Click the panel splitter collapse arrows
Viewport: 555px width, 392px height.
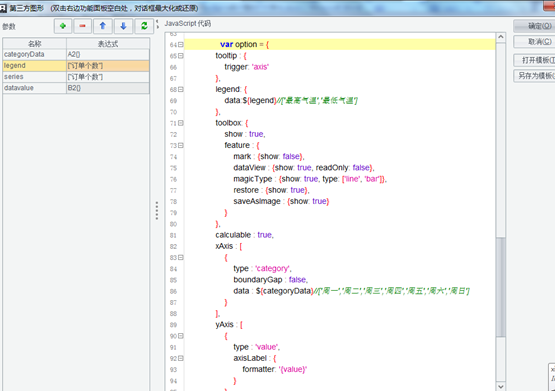pos(157,24)
